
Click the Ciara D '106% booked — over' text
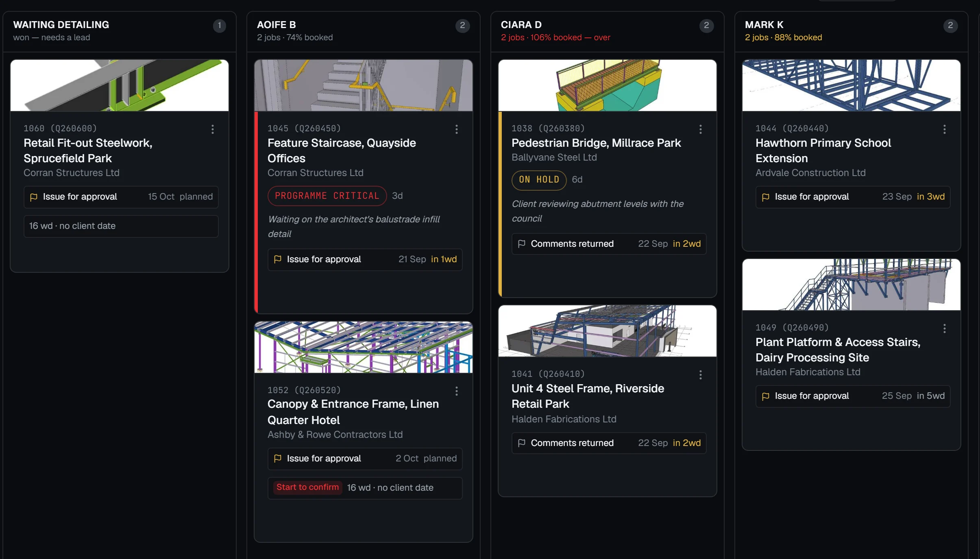tap(570, 37)
